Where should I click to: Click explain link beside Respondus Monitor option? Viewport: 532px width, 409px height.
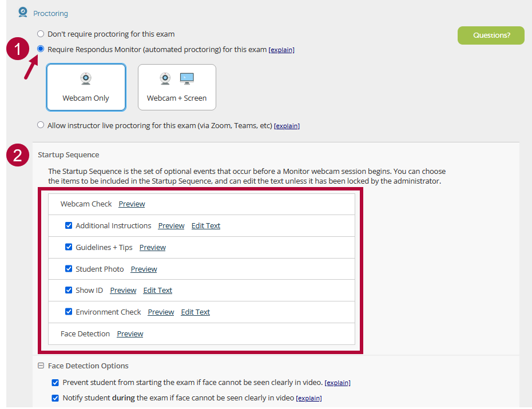[x=281, y=50]
